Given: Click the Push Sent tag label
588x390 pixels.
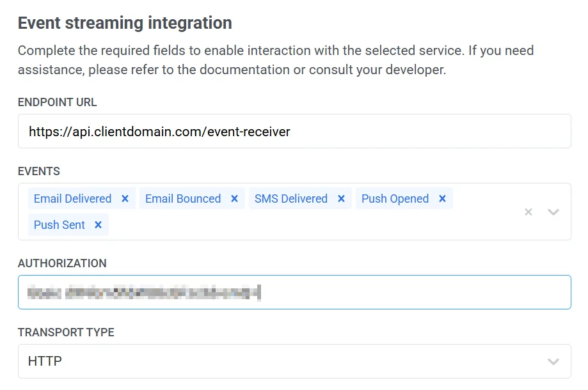Looking at the screenshot, I should (x=60, y=224).
